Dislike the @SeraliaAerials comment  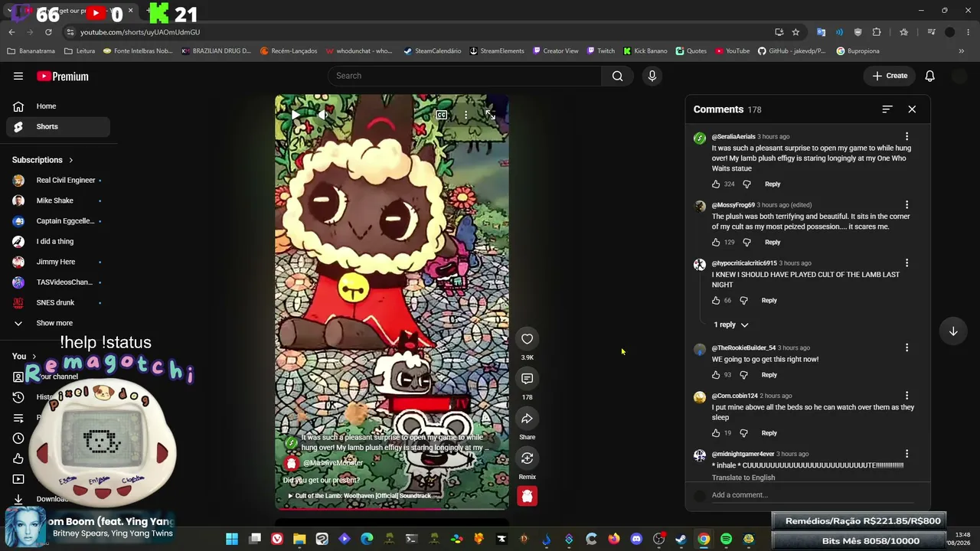pos(746,184)
